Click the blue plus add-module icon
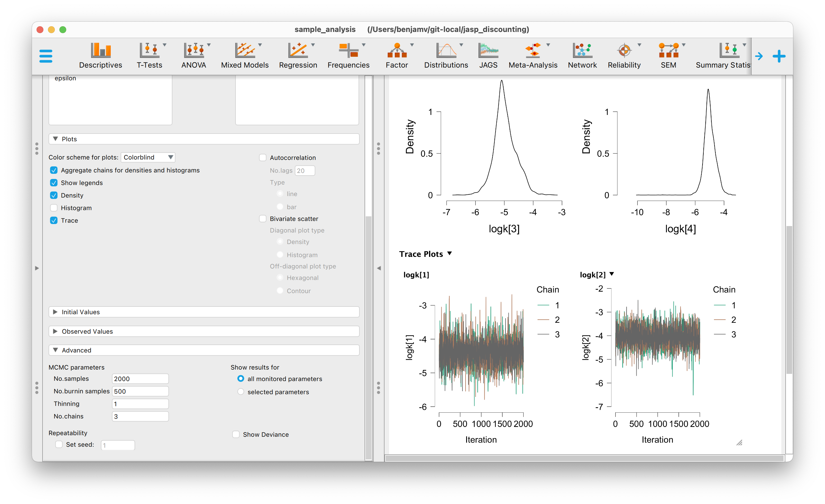Viewport: 825px width, 504px height. [x=779, y=56]
